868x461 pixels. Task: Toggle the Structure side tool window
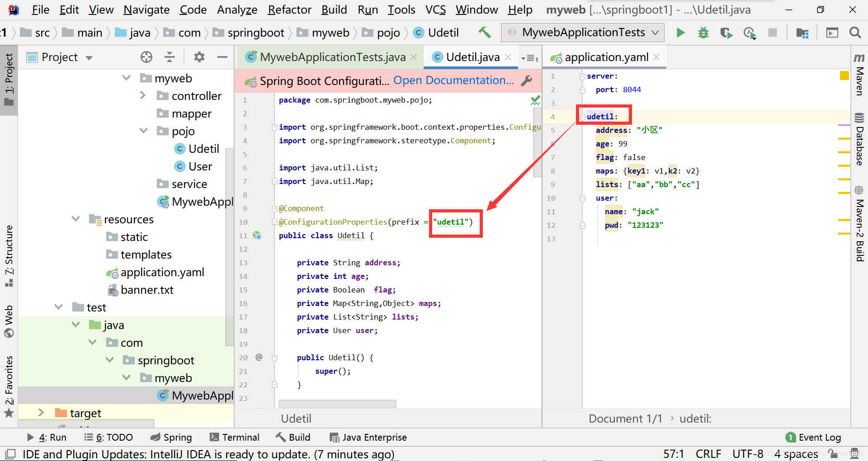(x=9, y=255)
